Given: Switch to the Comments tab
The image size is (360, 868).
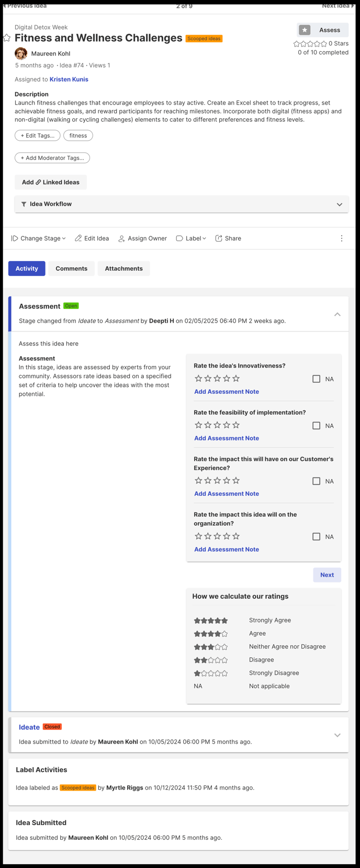Looking at the screenshot, I should coord(72,269).
